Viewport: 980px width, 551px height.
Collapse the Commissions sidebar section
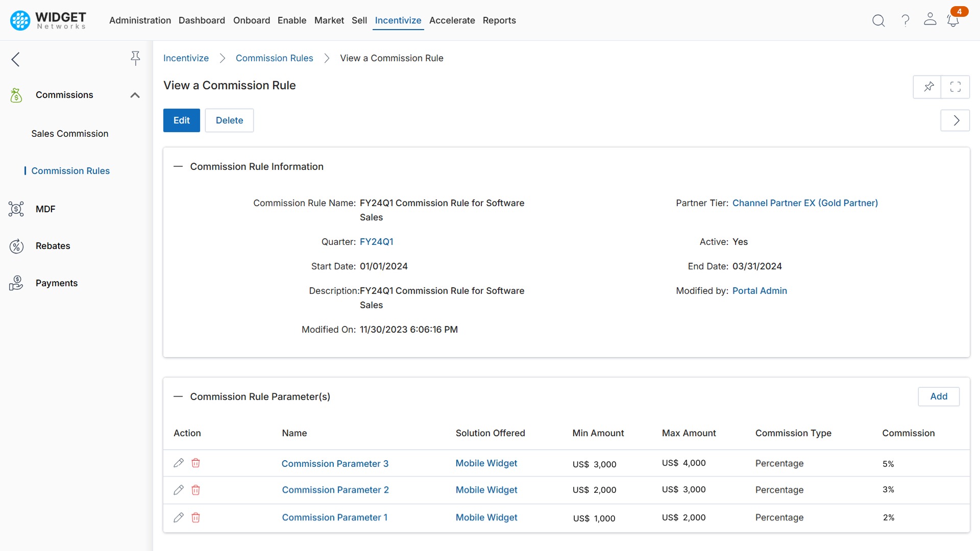(x=135, y=95)
